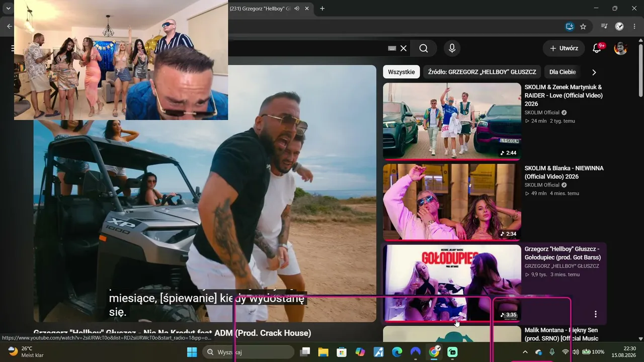Open the channel name under the Gołodupiec title
Image resolution: width=644 pixels, height=362 pixels.
pyautogui.click(x=562, y=266)
